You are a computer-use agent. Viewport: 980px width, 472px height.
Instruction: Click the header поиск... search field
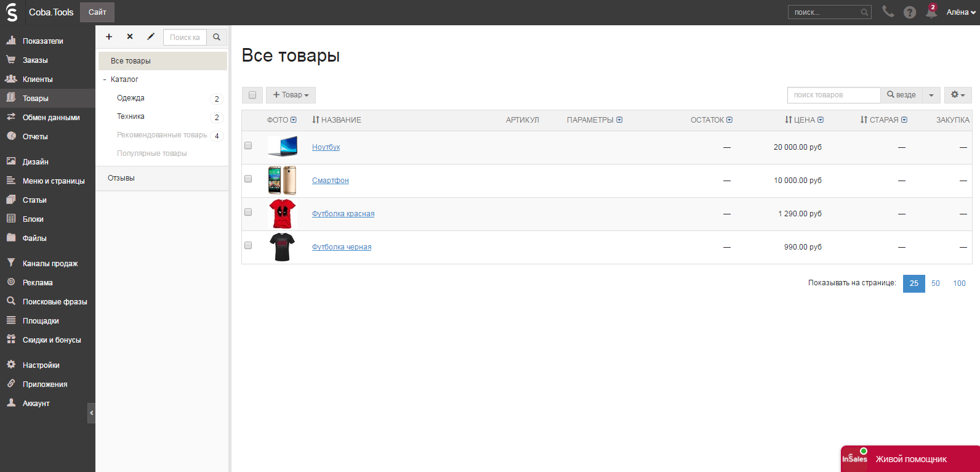829,12
